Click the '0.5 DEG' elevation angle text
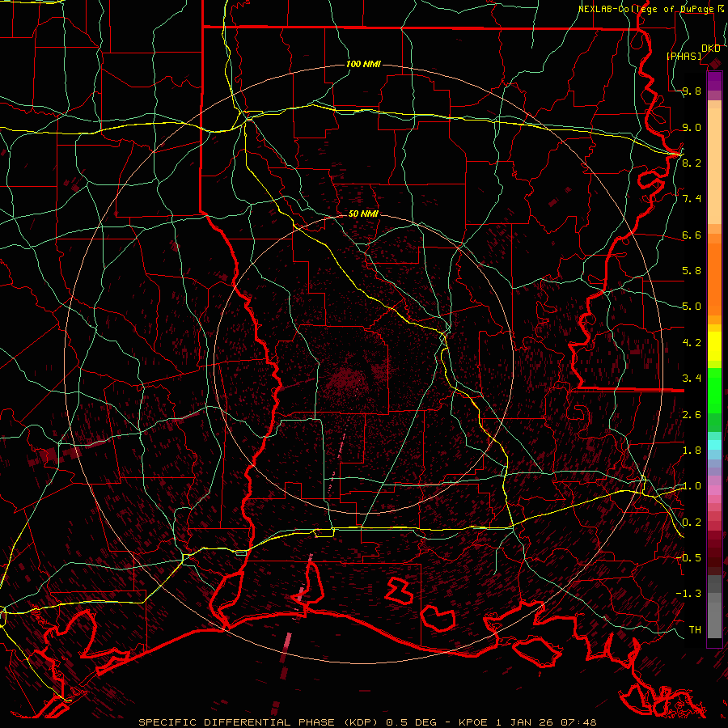This screenshot has height=728, width=728. pyautogui.click(x=412, y=722)
